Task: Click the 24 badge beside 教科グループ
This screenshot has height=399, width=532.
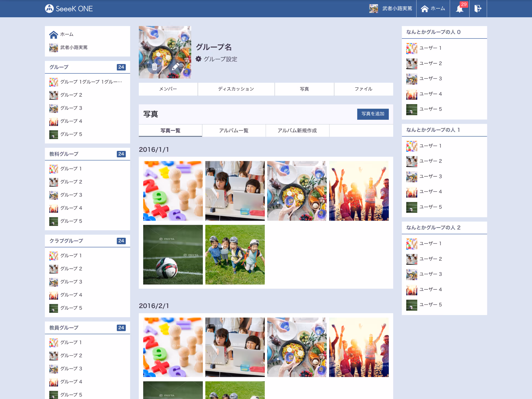Action: click(121, 154)
